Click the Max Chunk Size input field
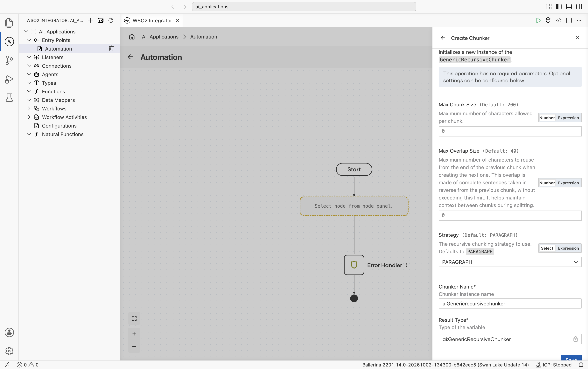This screenshot has height=369, width=588. [510, 131]
